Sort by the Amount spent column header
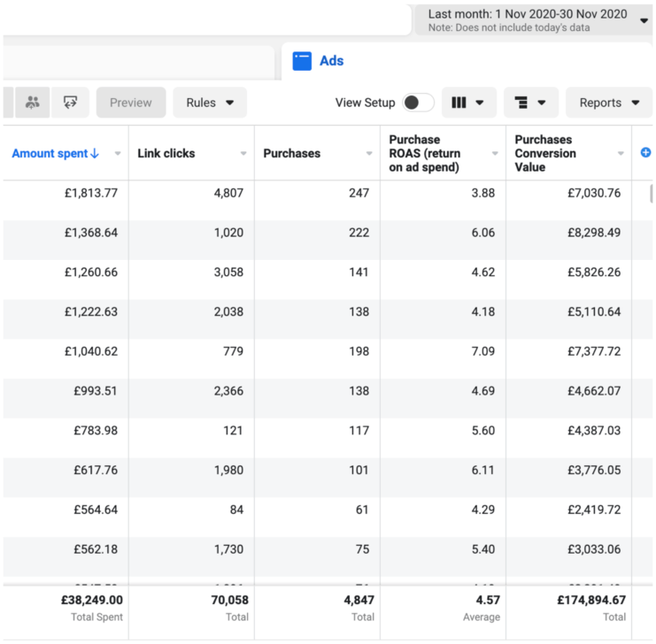Viewport: 656px width, 644px height. (49, 153)
